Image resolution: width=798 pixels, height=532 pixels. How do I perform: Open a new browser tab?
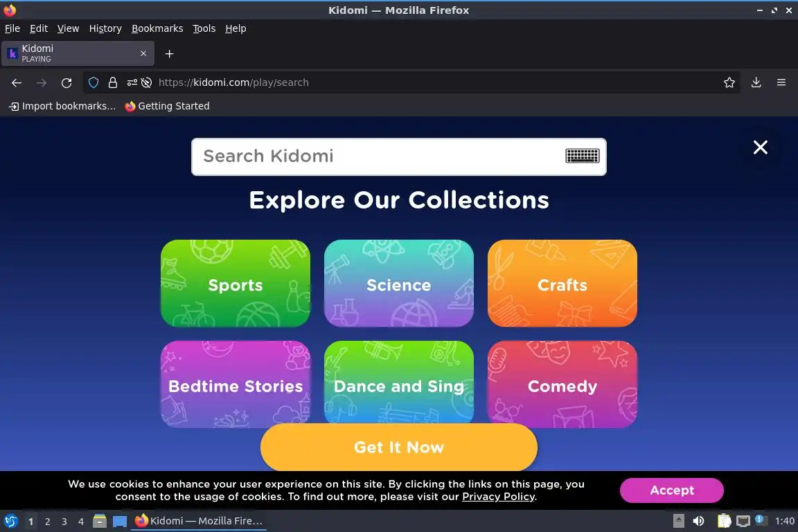pyautogui.click(x=170, y=54)
